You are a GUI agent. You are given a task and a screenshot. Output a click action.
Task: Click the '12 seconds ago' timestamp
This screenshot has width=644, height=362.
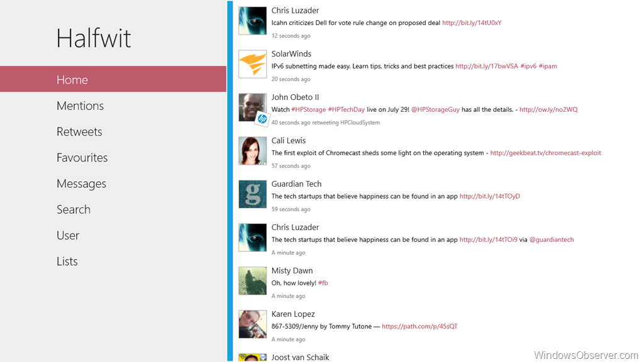tap(291, 36)
